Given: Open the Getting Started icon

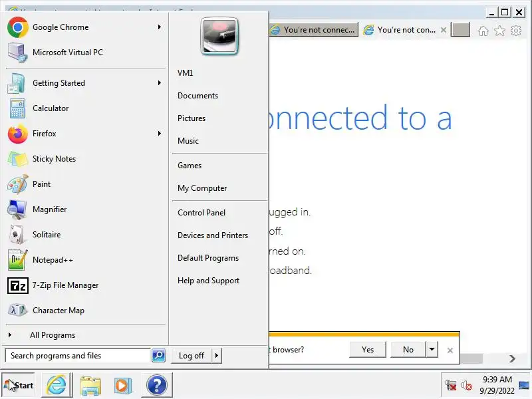Looking at the screenshot, I should [x=17, y=83].
